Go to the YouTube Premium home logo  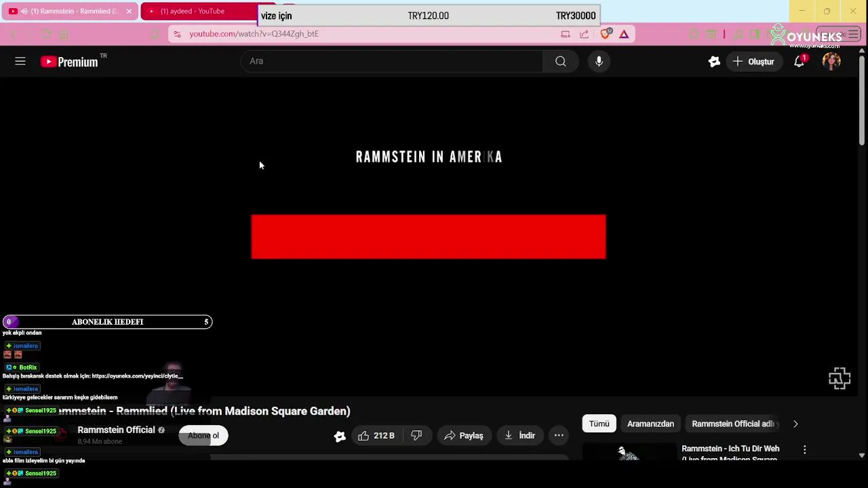coord(69,62)
